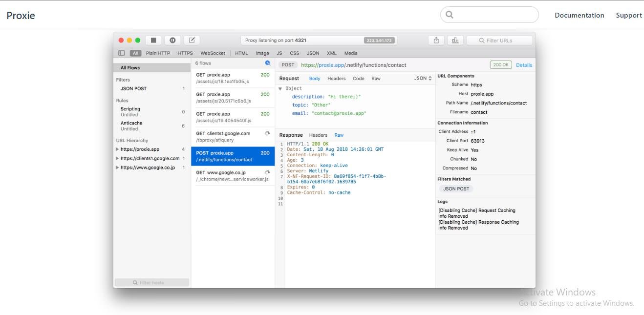This screenshot has height=315, width=644.
Task: Select the Anticache rule
Action: (x=152, y=126)
